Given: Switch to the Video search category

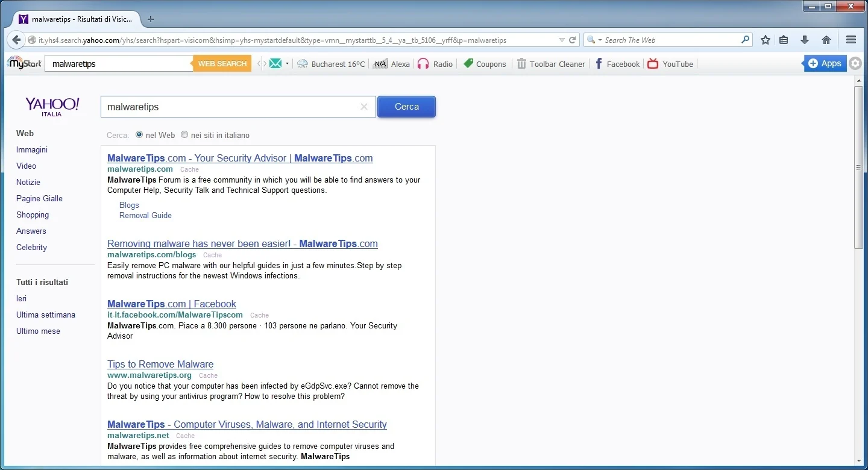Looking at the screenshot, I should pyautogui.click(x=26, y=166).
